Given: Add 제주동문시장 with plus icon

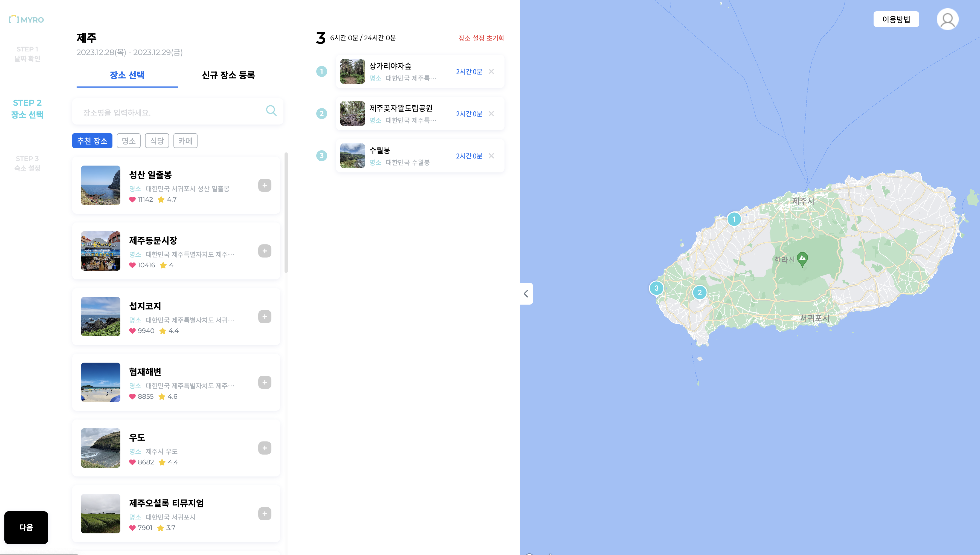Looking at the screenshot, I should pyautogui.click(x=265, y=251).
